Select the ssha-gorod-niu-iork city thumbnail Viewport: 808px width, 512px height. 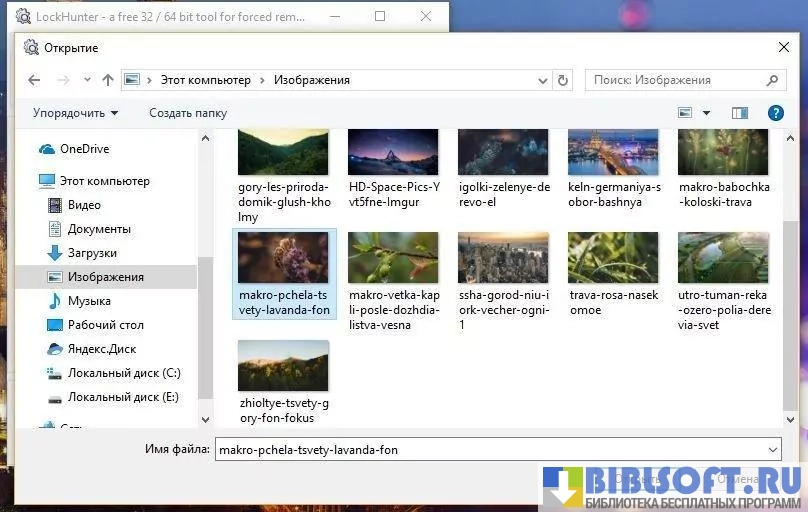503,258
